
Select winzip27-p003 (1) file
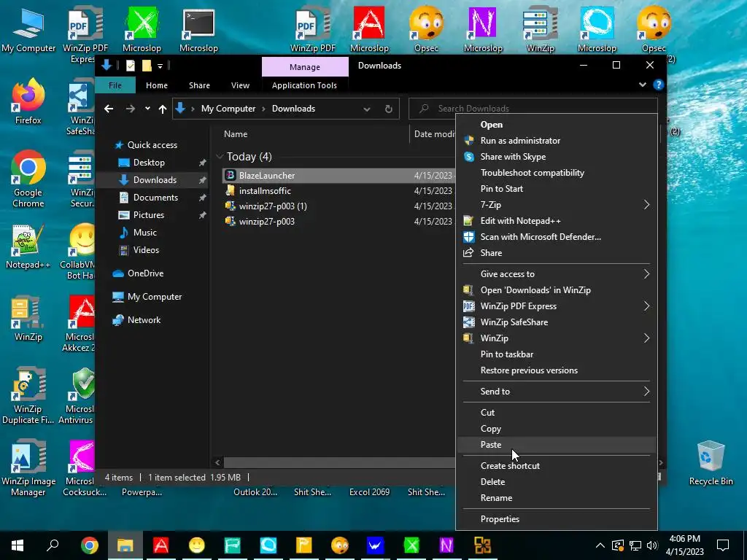coord(273,206)
